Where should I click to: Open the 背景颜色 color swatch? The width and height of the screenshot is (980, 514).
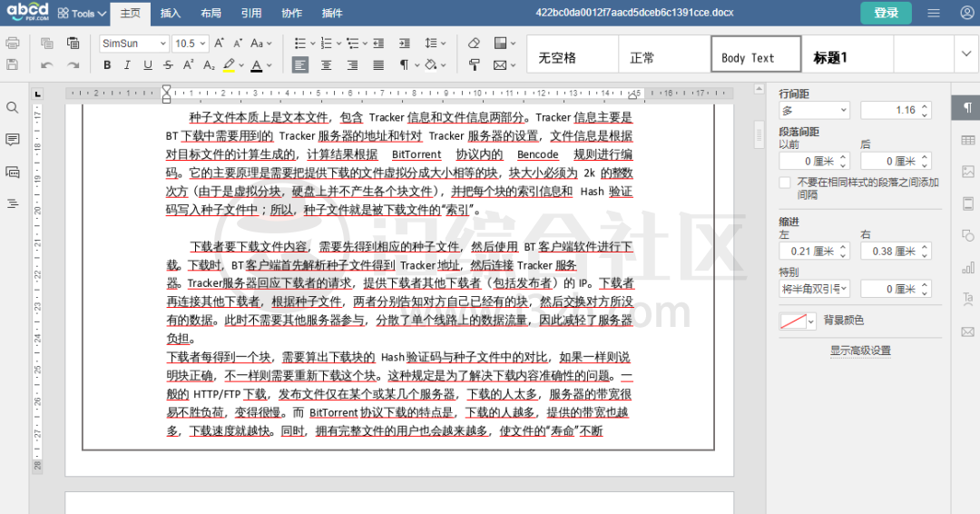pos(797,321)
